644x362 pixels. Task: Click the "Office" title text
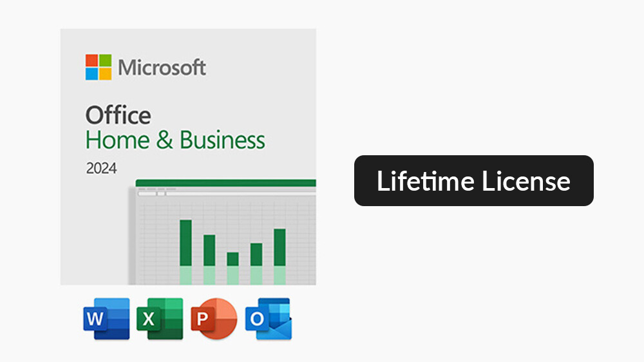(118, 116)
